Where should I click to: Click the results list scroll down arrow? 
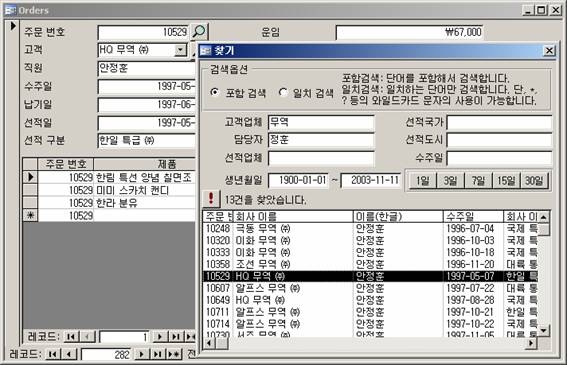coord(543,330)
